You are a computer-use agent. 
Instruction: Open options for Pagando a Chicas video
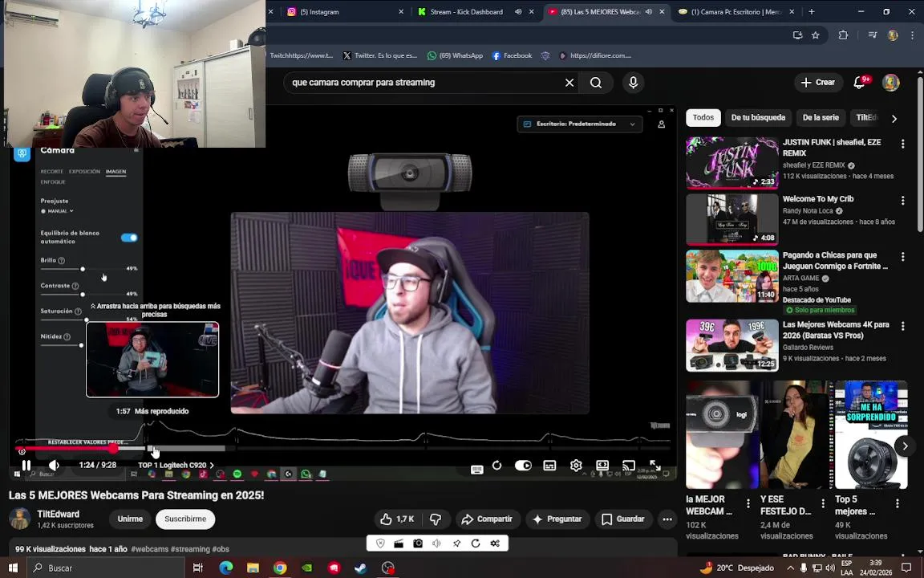point(902,257)
